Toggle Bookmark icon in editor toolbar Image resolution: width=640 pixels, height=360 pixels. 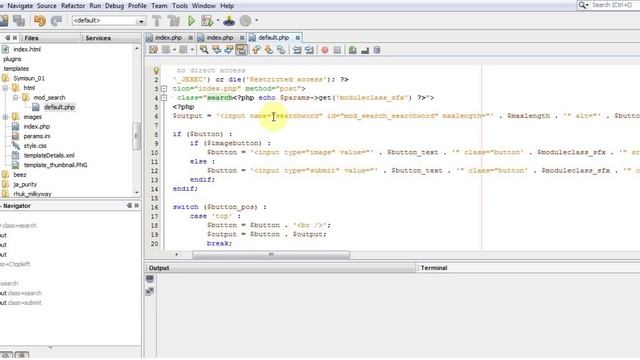[281, 50]
